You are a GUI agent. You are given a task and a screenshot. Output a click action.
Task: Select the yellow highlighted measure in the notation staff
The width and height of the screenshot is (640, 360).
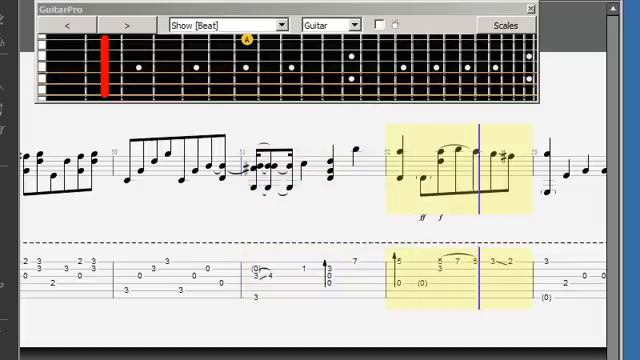(459, 169)
